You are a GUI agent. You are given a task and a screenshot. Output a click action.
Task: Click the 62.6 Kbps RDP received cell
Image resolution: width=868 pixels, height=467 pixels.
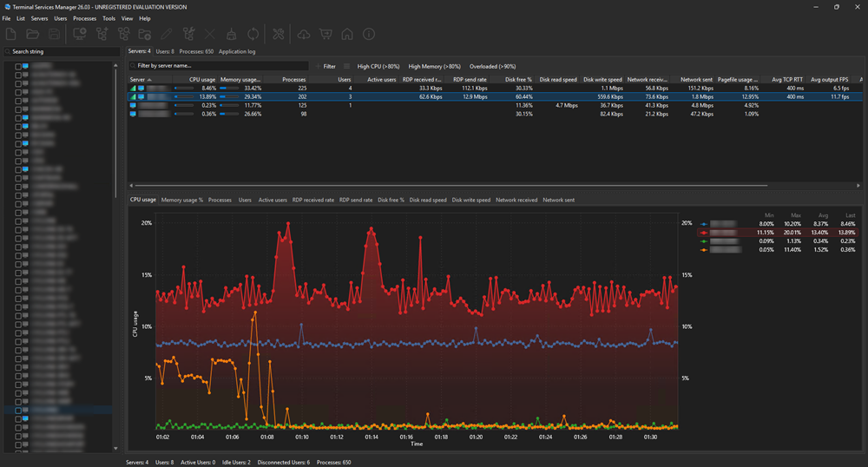(431, 97)
